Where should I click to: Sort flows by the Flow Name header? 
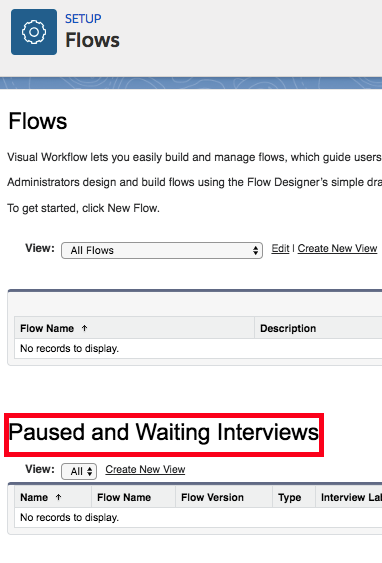pyautogui.click(x=47, y=328)
